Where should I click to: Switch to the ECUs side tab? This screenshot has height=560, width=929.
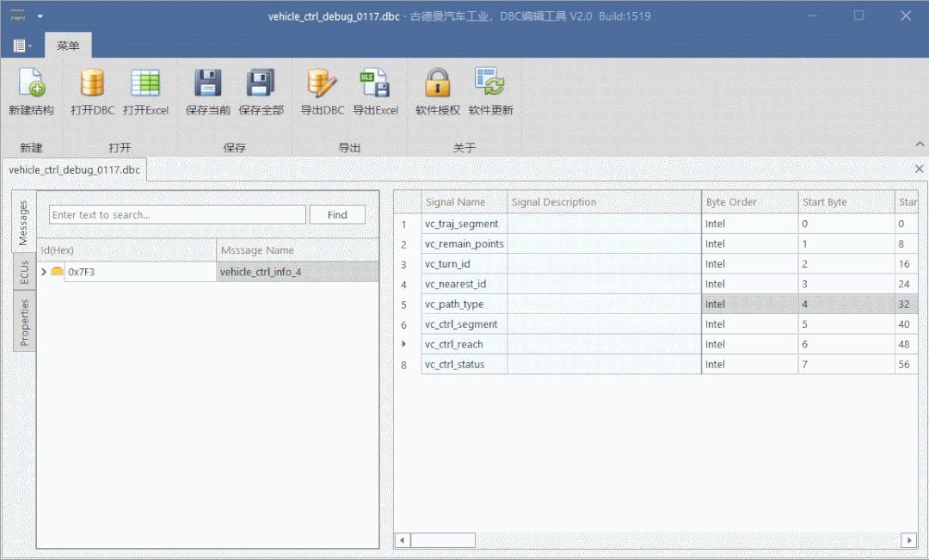tap(24, 272)
